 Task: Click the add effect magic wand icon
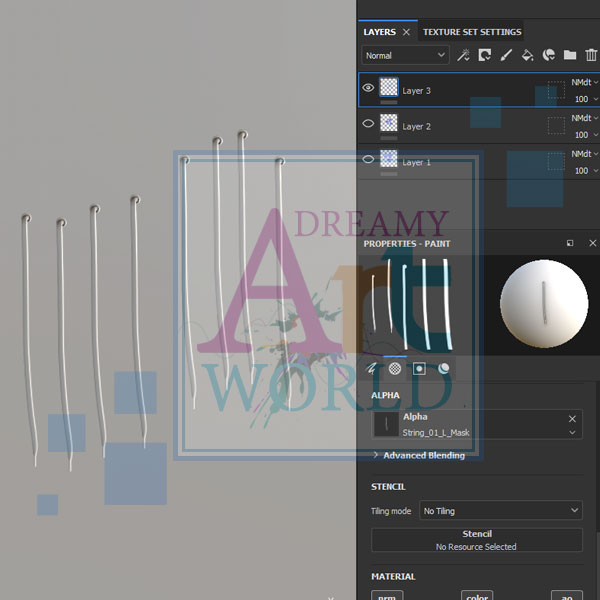click(x=463, y=56)
